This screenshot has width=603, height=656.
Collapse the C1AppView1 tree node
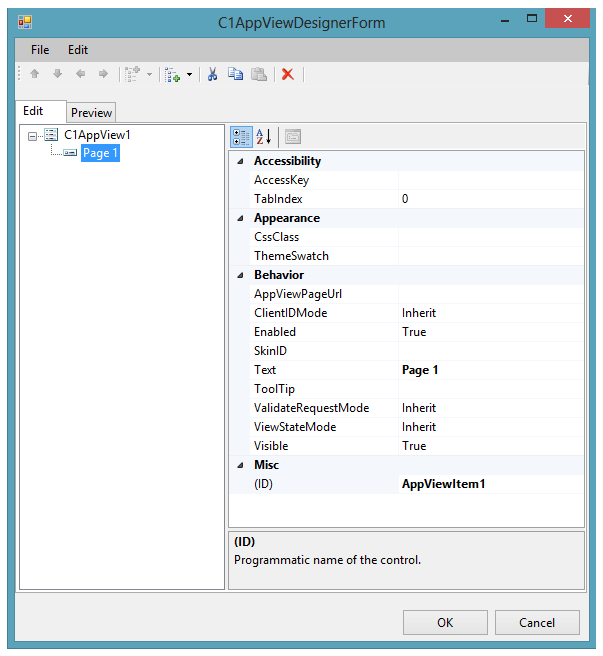tap(32, 136)
